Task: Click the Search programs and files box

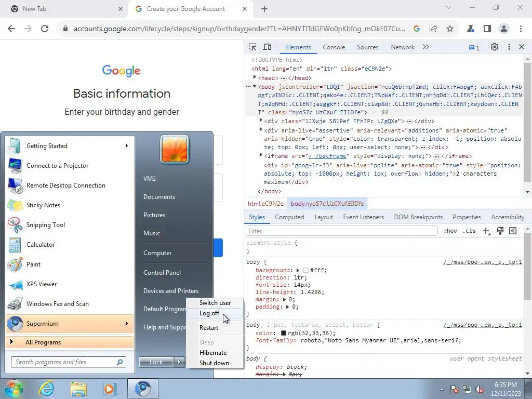Action: click(x=69, y=362)
